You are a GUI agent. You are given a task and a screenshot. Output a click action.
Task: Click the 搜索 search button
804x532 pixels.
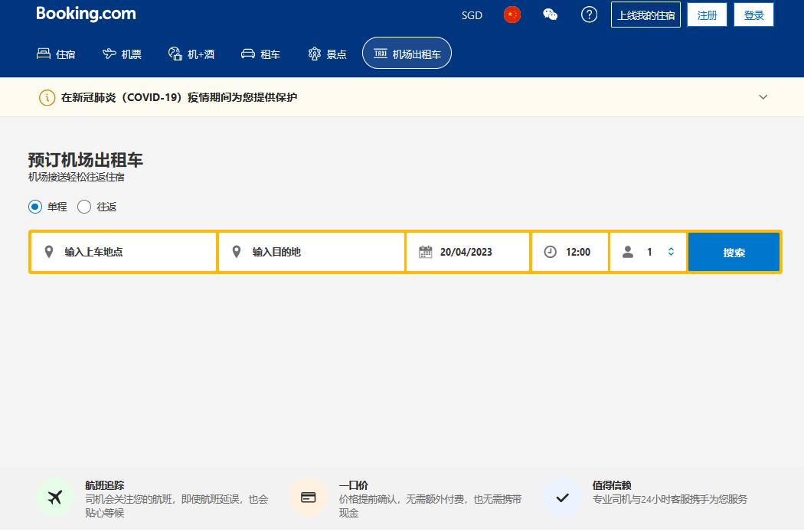pos(734,252)
